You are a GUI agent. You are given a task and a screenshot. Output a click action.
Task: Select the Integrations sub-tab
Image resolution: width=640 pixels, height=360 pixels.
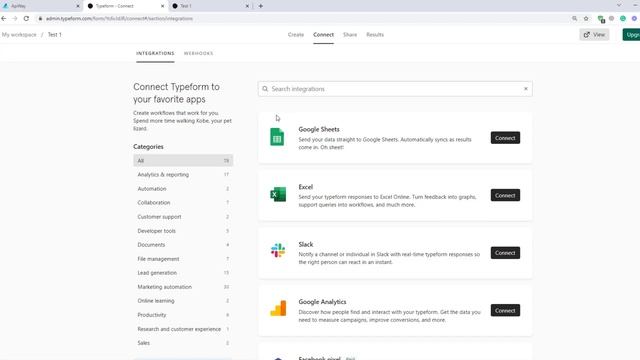pyautogui.click(x=155, y=53)
